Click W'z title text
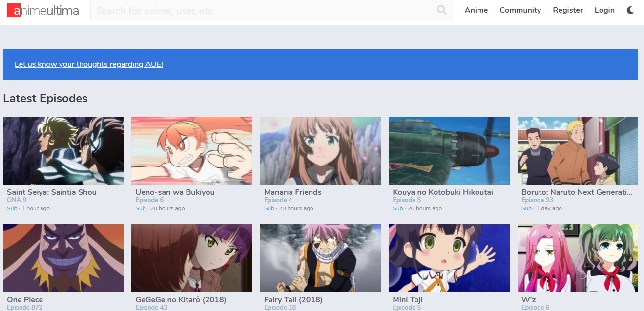644x311 pixels. (528, 300)
